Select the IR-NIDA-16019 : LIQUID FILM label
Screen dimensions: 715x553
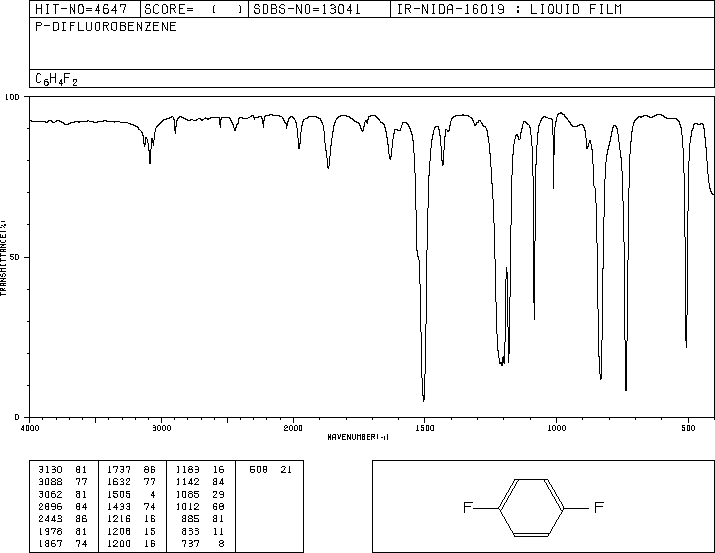[x=509, y=9]
